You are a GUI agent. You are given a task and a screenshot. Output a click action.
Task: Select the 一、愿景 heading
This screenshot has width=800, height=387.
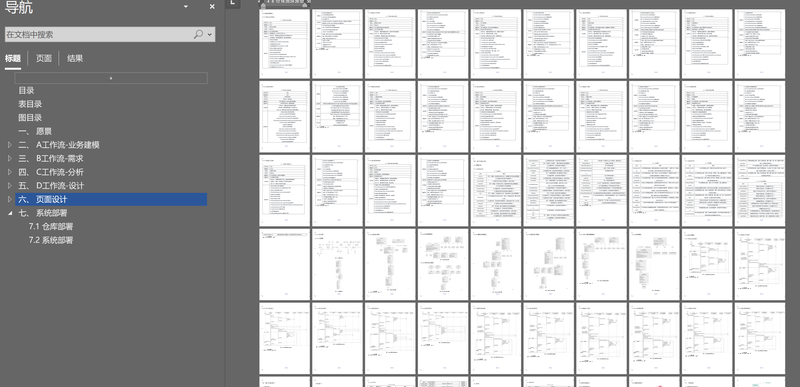click(x=35, y=132)
